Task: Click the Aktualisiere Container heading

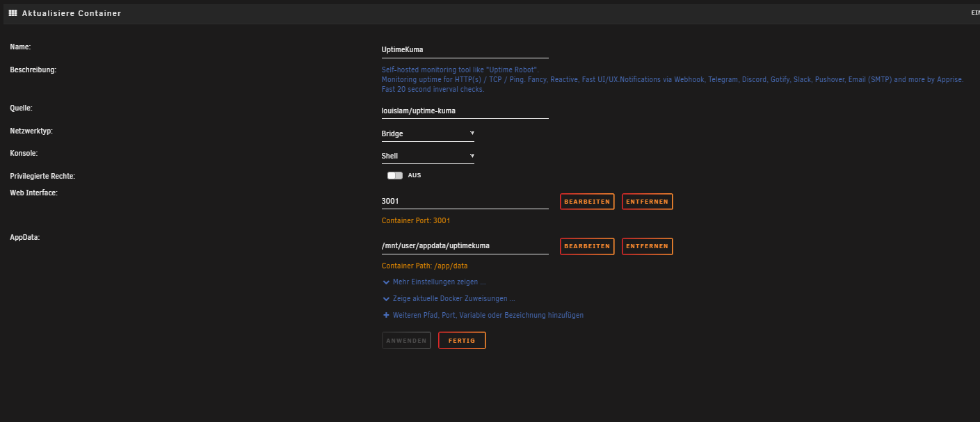Action: click(x=72, y=13)
